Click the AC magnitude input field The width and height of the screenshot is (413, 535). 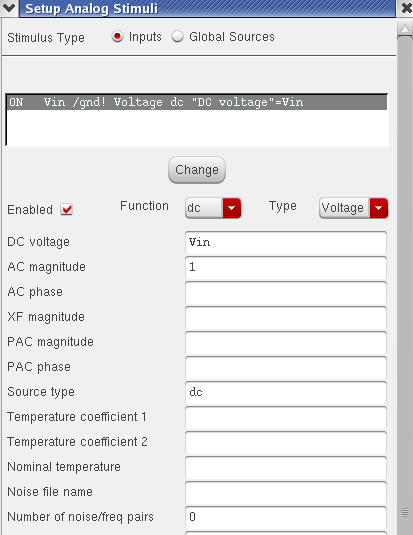(286, 268)
